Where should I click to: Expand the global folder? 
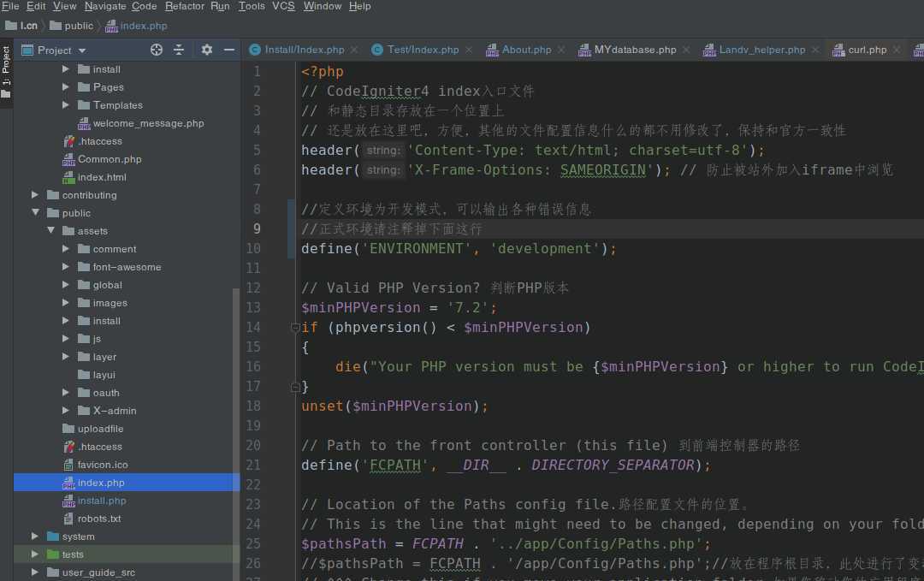pos(65,285)
